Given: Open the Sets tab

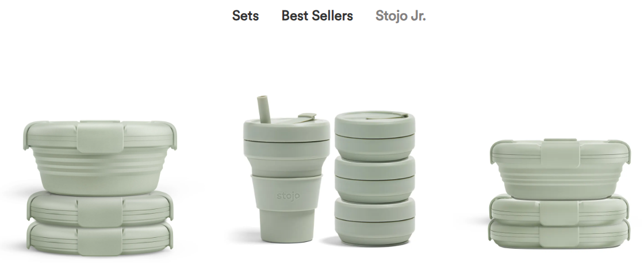Looking at the screenshot, I should point(245,16).
